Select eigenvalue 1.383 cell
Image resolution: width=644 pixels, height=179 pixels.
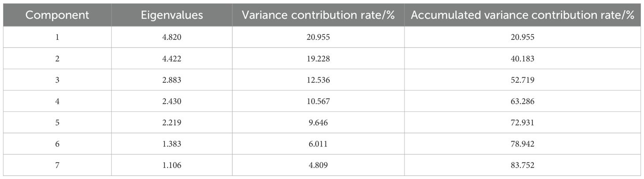tap(172, 143)
